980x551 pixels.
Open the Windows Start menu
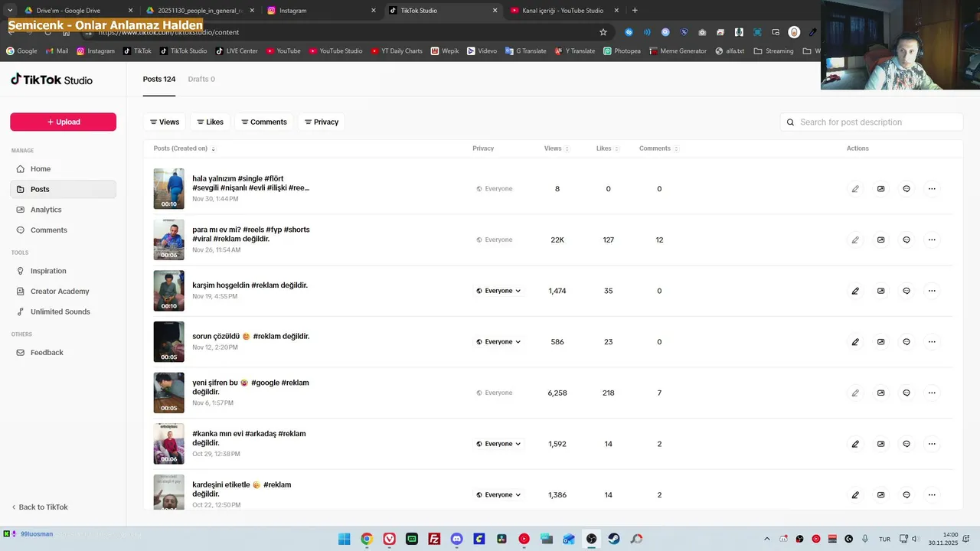(345, 539)
